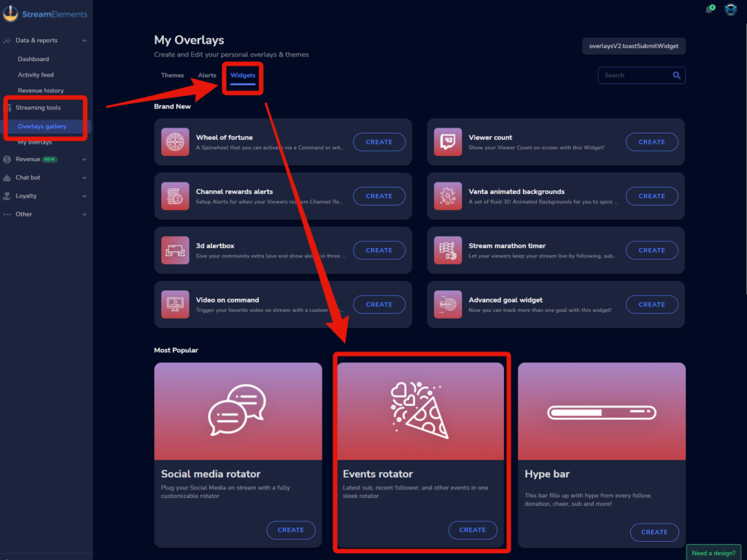
Task: Collapse the Data & reports section chevron
Action: pyautogui.click(x=85, y=41)
